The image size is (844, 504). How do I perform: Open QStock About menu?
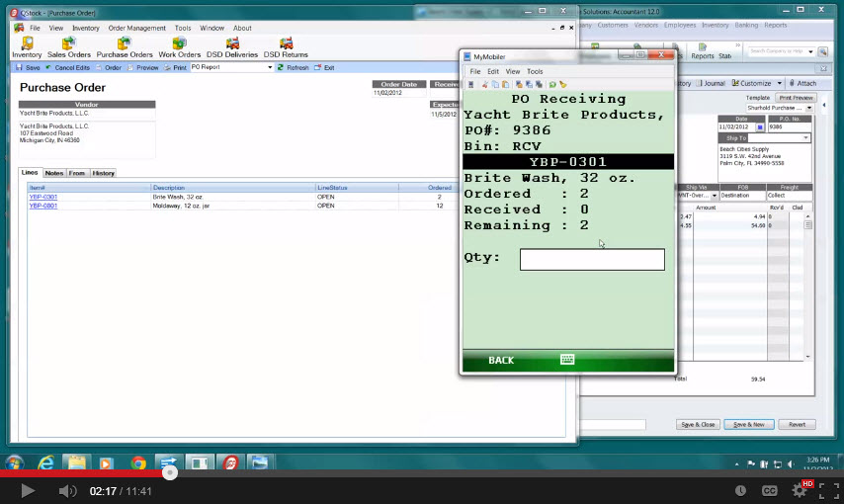[x=242, y=28]
